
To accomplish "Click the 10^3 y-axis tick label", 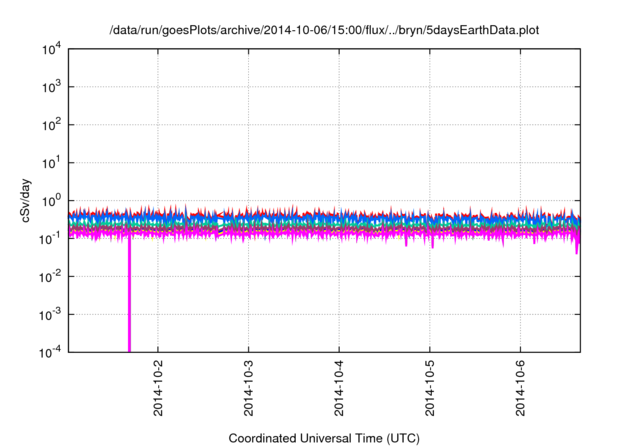I will 51,87.
